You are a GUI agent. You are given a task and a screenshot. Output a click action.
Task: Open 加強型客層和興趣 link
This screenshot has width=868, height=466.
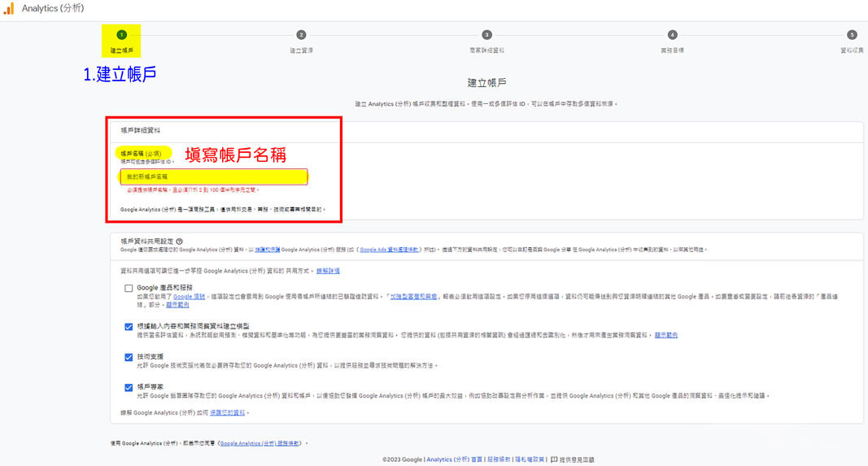pyautogui.click(x=413, y=297)
